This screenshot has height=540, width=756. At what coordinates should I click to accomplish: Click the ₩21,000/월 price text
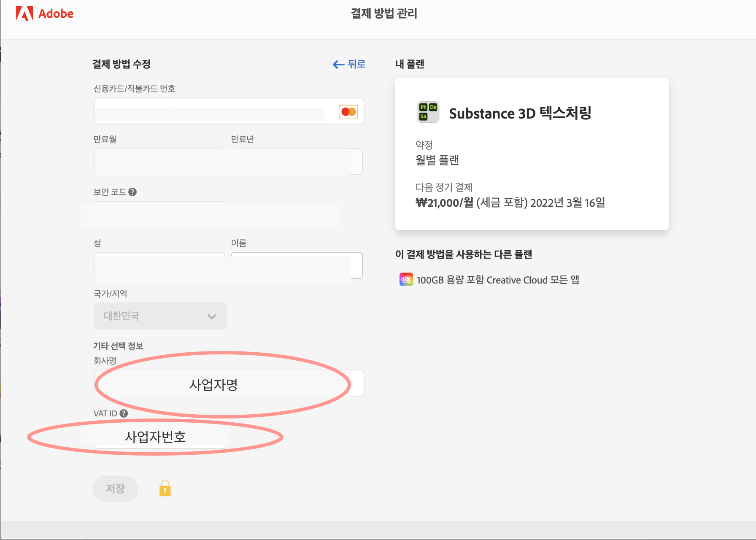coord(445,203)
